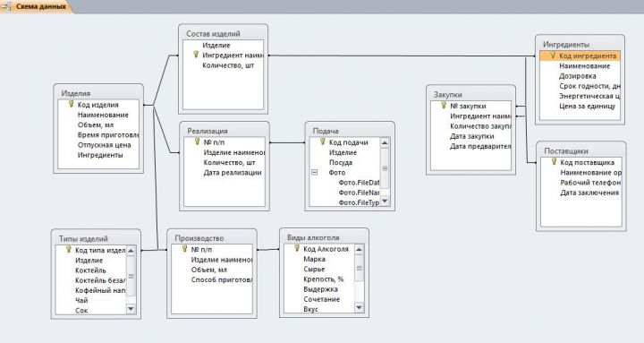Click scroll up arrow in Виды алкоголя table

pos(359,250)
